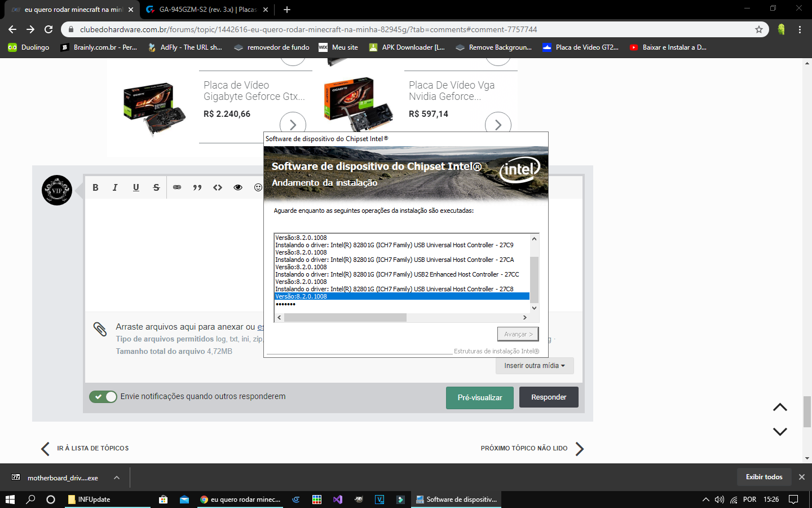Viewport: 812px width, 508px height.
Task: Open Visual Studio from the taskbar
Action: [338, 500]
